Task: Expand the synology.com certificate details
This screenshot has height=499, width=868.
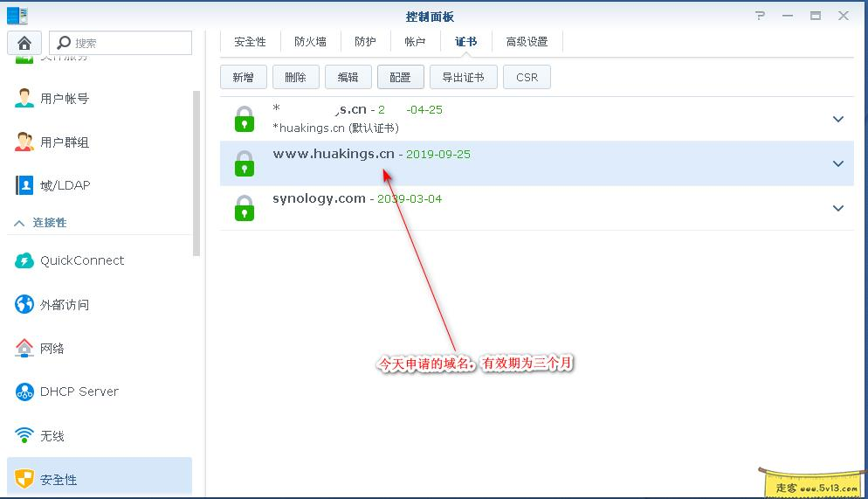Action: 838,208
